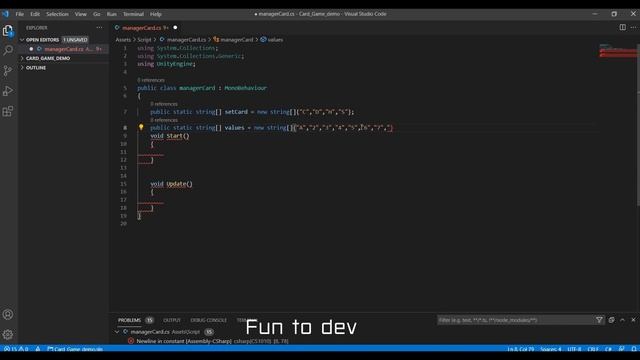Click the feedback icon in status bar

point(622,349)
